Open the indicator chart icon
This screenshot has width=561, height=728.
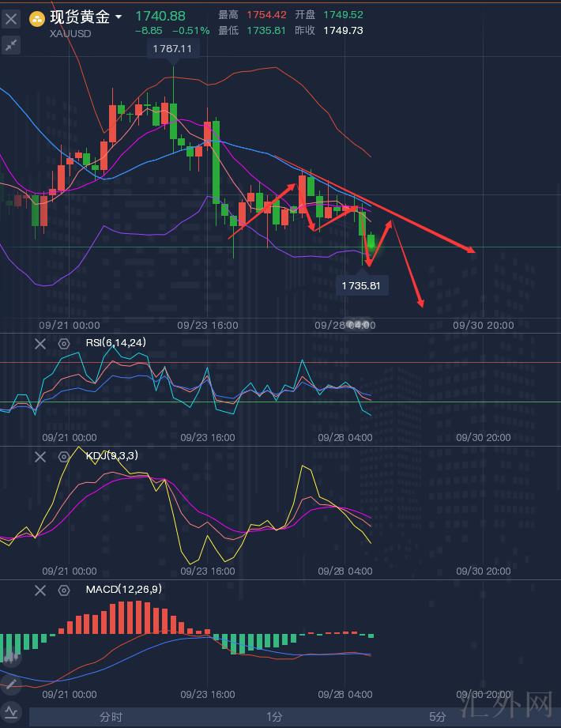point(11,711)
